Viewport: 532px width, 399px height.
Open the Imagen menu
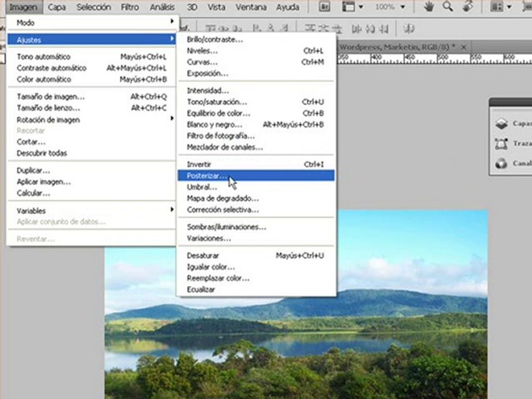click(x=23, y=7)
